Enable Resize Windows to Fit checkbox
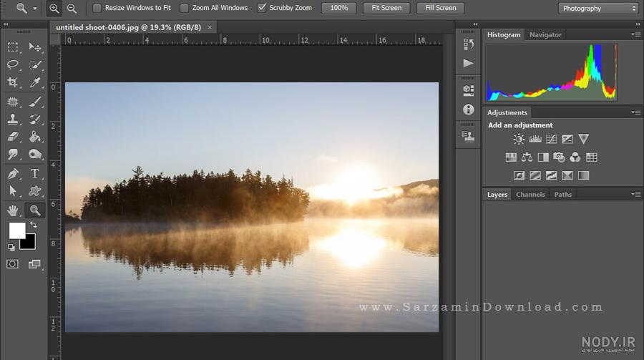This screenshot has width=644, height=360. (97, 8)
